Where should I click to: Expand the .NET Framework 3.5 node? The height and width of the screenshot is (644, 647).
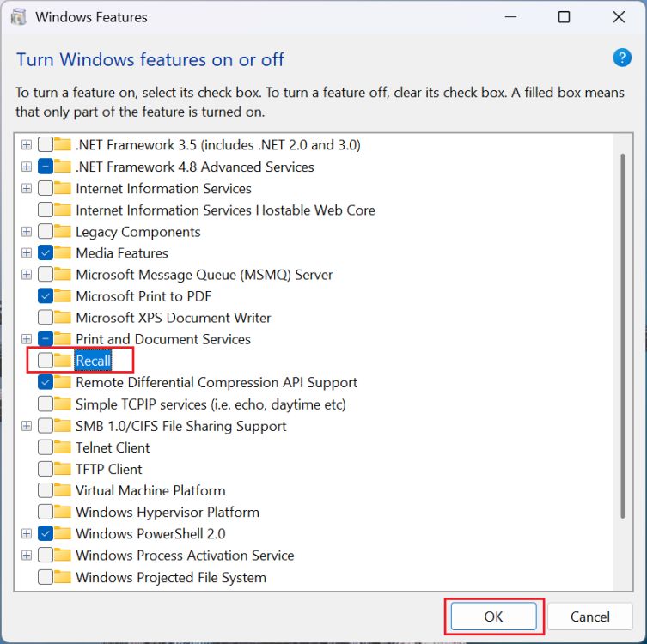(x=27, y=145)
